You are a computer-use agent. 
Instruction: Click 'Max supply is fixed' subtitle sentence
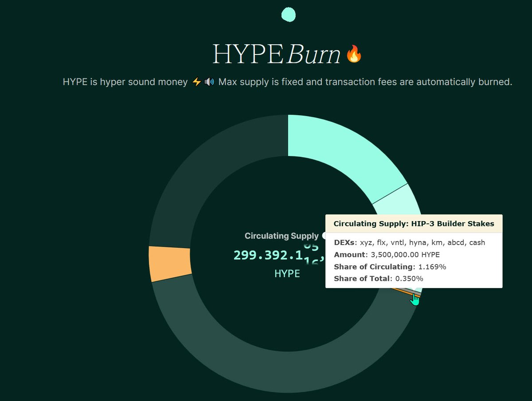point(365,82)
